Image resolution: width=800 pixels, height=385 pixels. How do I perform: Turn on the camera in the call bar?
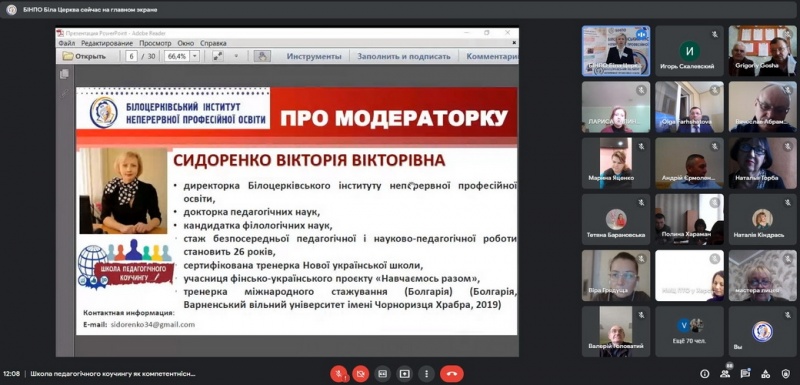[x=361, y=374]
